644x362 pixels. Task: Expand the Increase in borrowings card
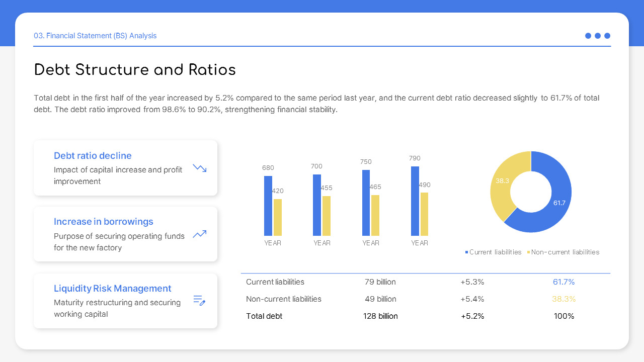tap(125, 234)
